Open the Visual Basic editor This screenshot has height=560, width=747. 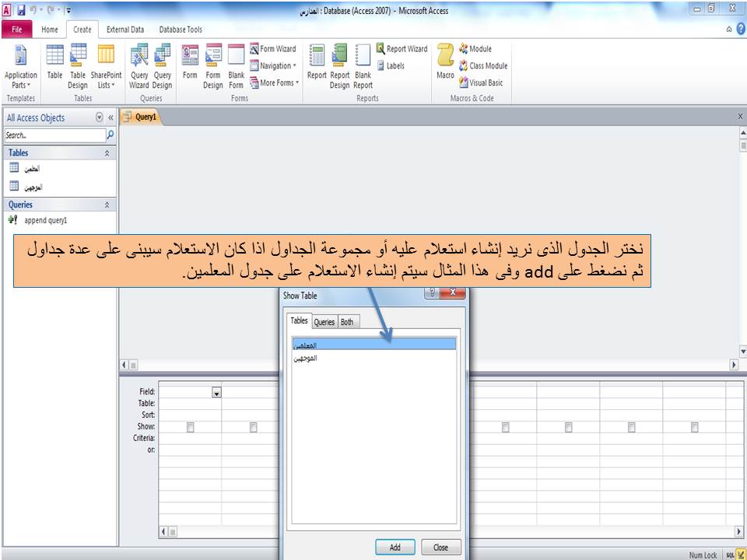coord(481,83)
